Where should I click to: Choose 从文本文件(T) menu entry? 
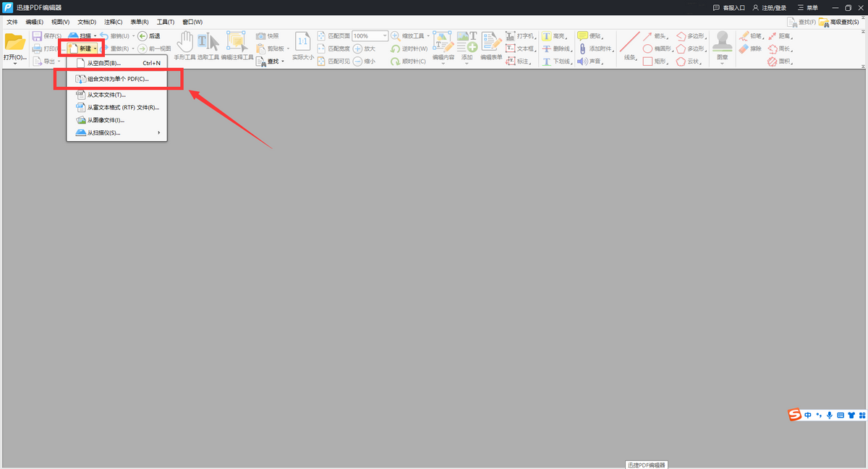click(x=117, y=94)
